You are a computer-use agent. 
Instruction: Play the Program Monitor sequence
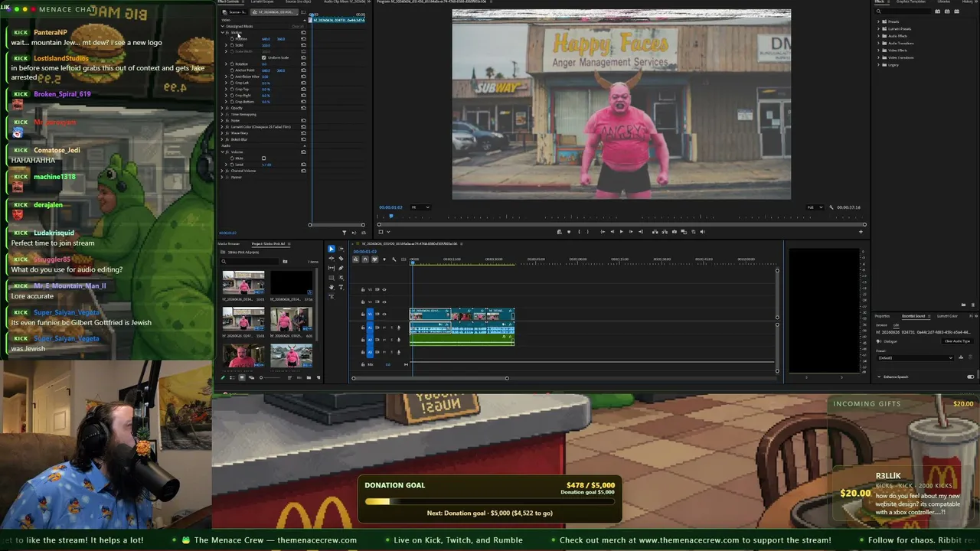(x=622, y=232)
